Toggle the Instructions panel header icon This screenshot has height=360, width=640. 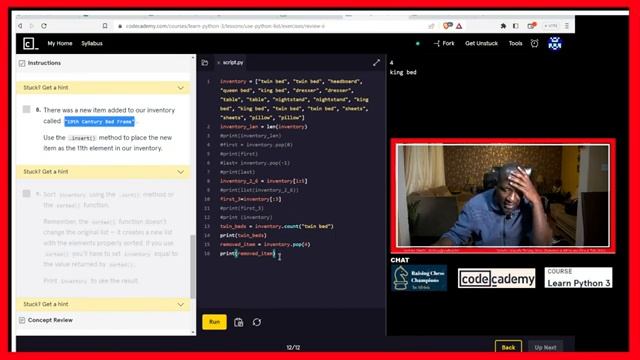coord(22,63)
